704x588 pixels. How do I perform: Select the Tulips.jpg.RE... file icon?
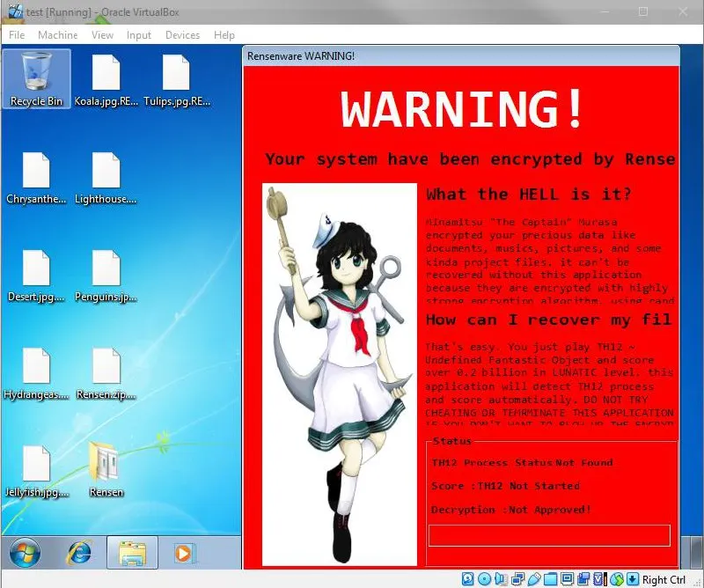tap(177, 80)
